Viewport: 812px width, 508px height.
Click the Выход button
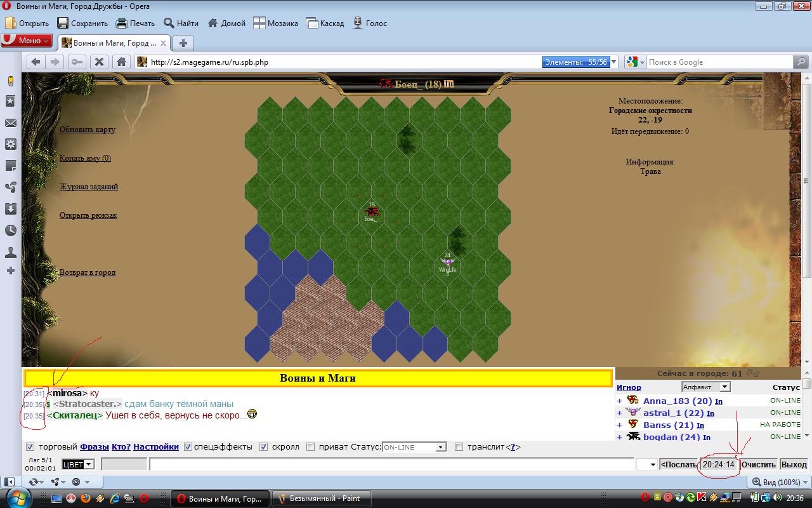[794, 464]
